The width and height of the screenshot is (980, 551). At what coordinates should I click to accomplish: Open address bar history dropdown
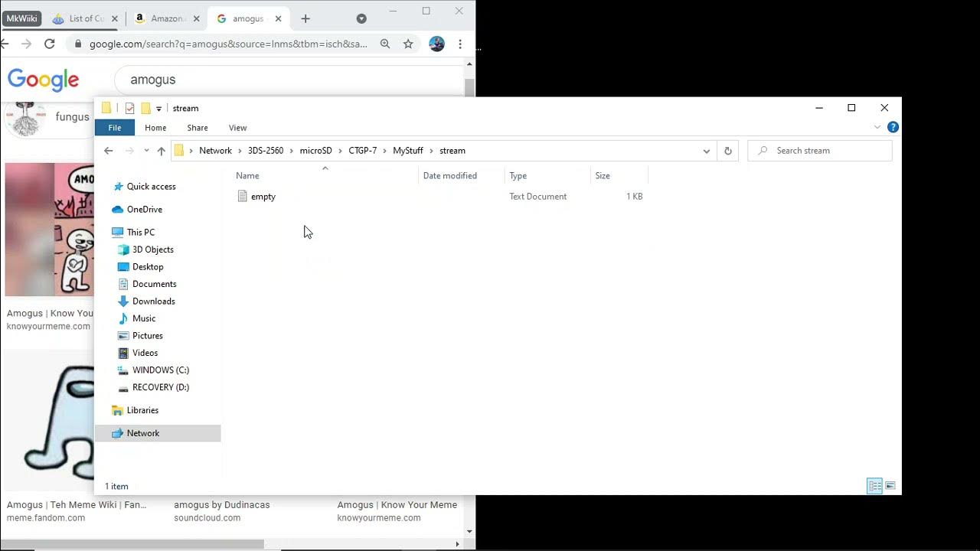pos(706,151)
